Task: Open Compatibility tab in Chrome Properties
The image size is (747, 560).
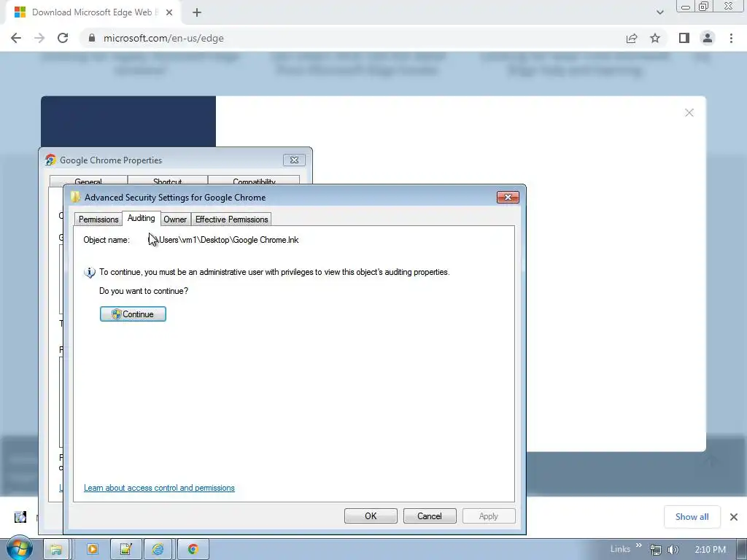Action: tap(254, 181)
